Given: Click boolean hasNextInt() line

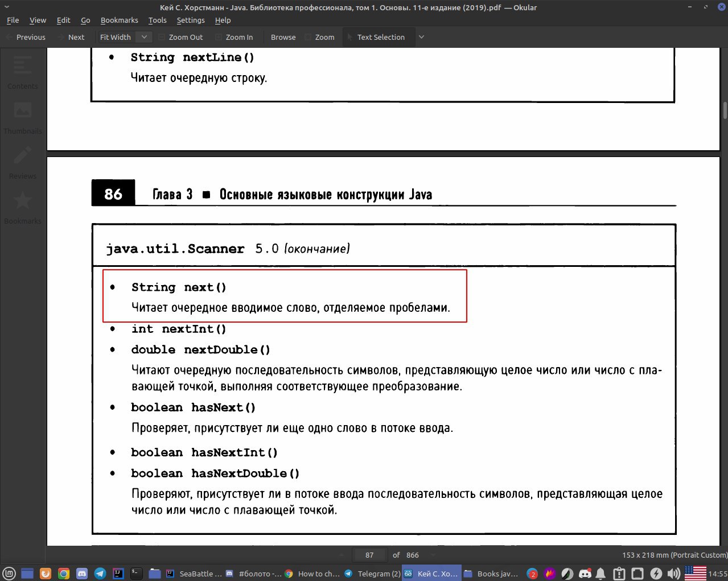Looking at the screenshot, I should tap(204, 452).
